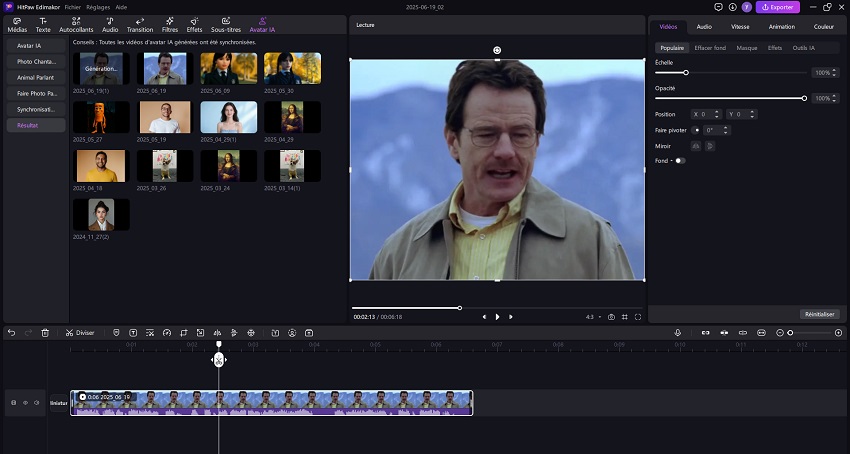Click the fit-to-timeline icon left of zoom minus

761,332
